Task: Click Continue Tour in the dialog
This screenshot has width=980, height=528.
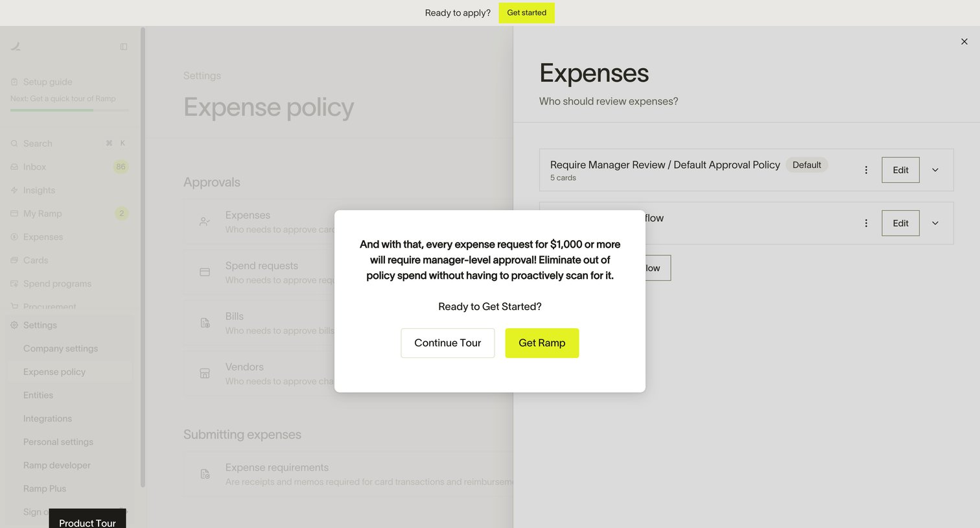Action: 448,342
